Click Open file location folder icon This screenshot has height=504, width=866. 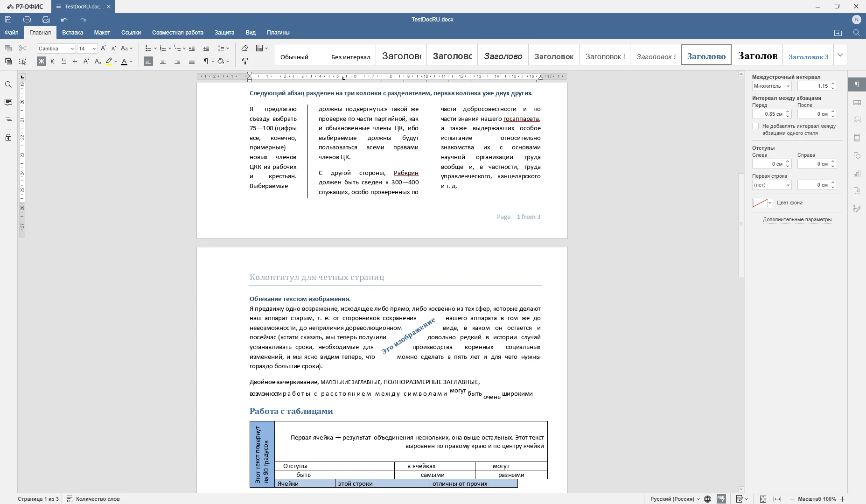838,33
